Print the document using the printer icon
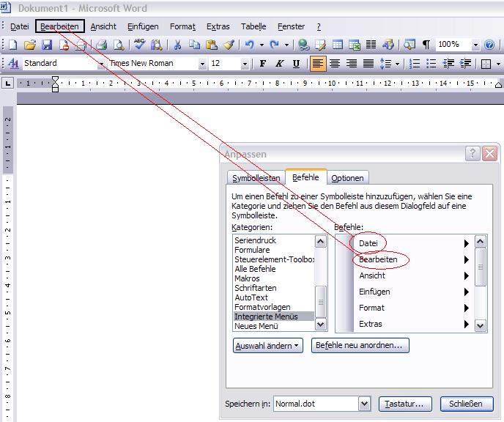 101,45
